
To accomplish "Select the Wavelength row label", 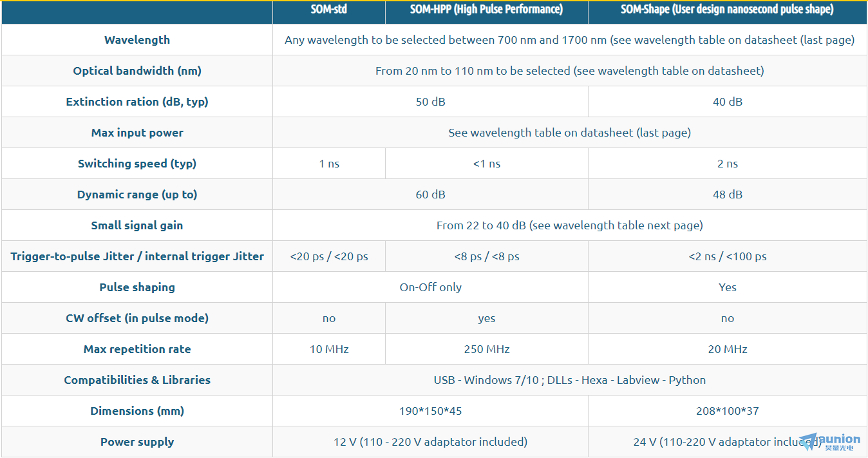I will pyautogui.click(x=137, y=40).
